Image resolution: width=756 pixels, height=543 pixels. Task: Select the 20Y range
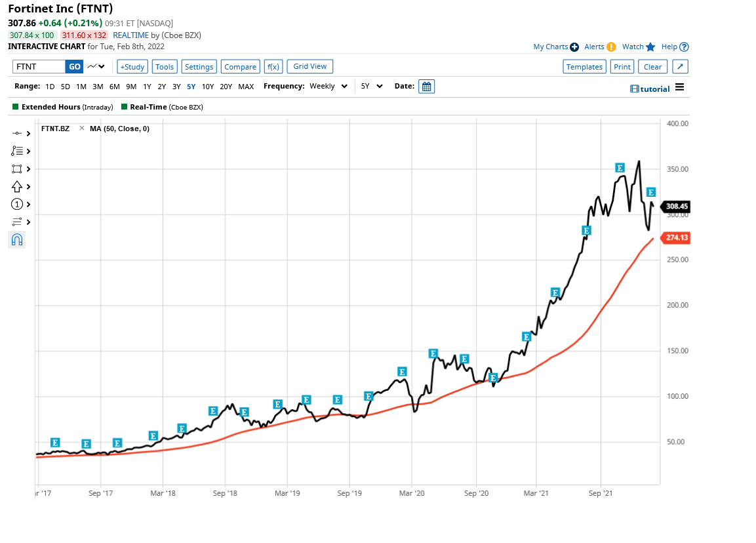pos(226,87)
